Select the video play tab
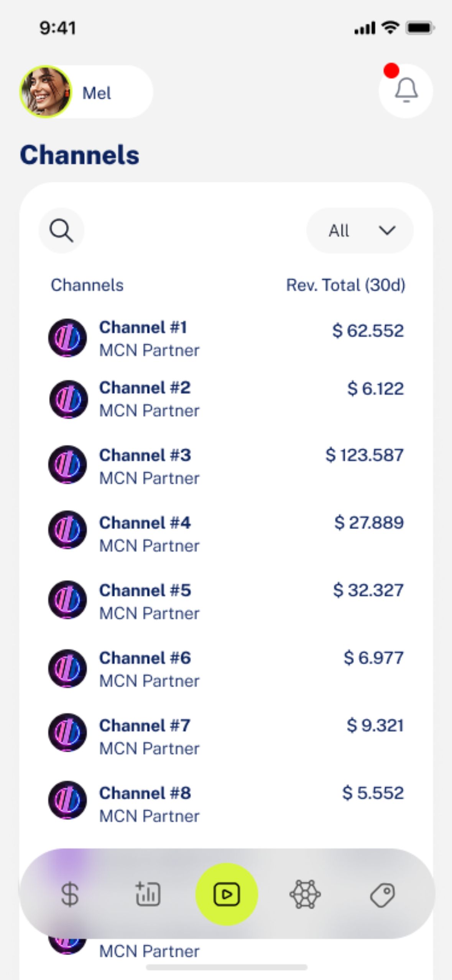Screen dimensions: 452x980 [x=227, y=894]
